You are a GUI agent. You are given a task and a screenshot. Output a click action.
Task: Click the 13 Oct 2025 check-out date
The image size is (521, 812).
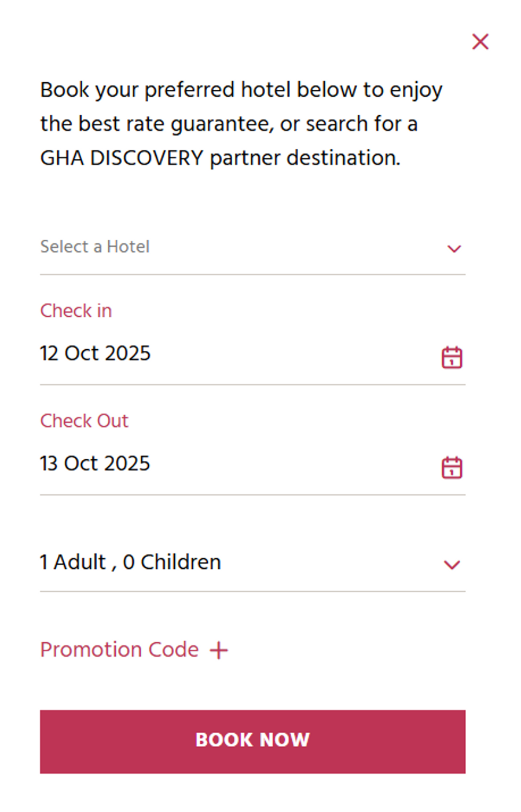point(95,463)
